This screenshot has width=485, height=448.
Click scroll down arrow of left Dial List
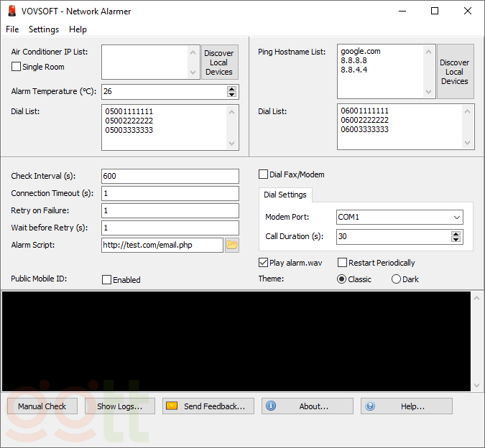(x=231, y=144)
